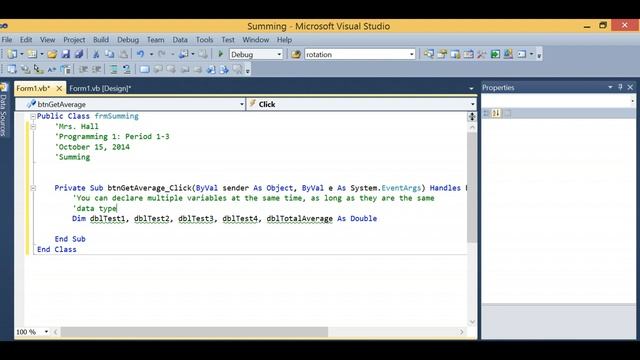This screenshot has height=360, width=640.
Task: Close the Form1.vb* tab
Action: pyautogui.click(x=59, y=88)
